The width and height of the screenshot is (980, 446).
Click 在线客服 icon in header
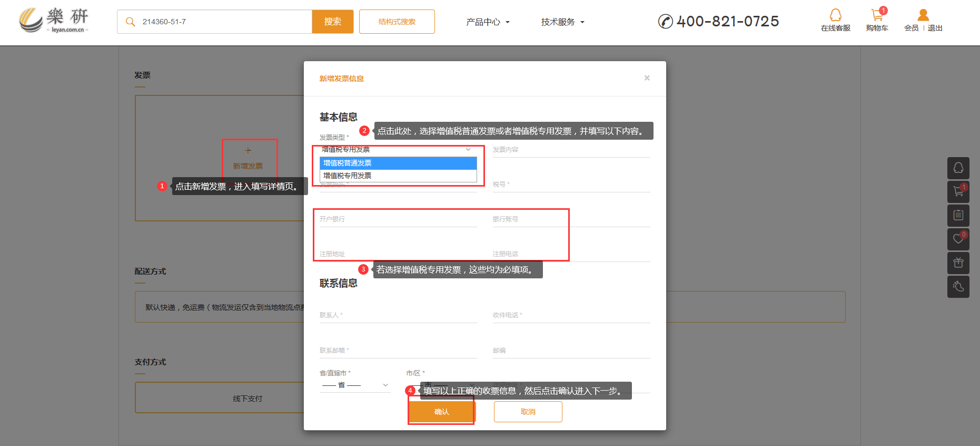click(x=835, y=20)
